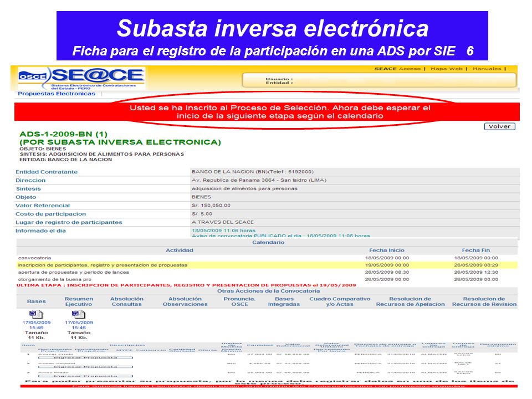This screenshot has height=399, width=532.
Task: Click the Absolución Observaciones header
Action: point(185,301)
